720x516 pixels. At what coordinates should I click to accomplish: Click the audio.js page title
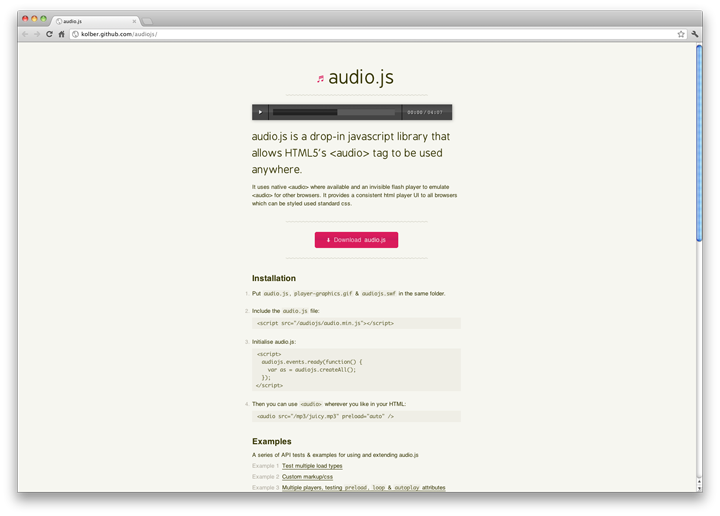point(361,77)
